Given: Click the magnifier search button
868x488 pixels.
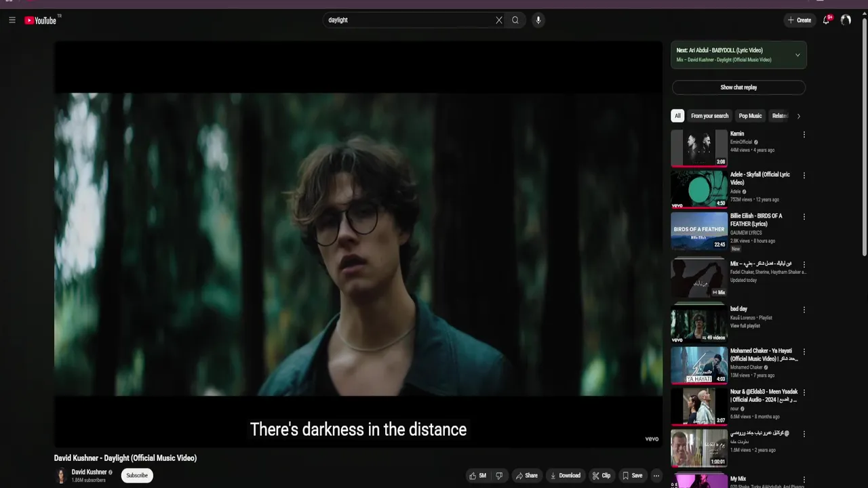Looking at the screenshot, I should (515, 20).
